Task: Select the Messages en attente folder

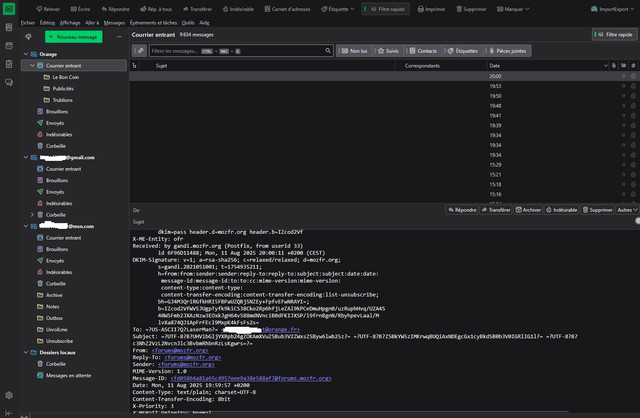Action: [x=68, y=375]
